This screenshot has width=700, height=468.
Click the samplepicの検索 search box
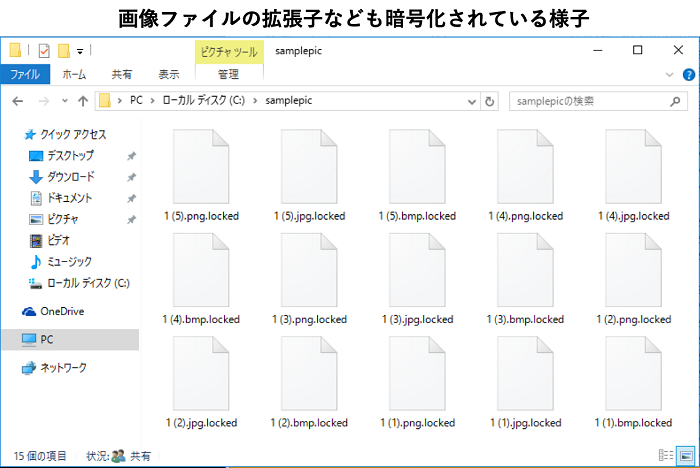(590, 101)
